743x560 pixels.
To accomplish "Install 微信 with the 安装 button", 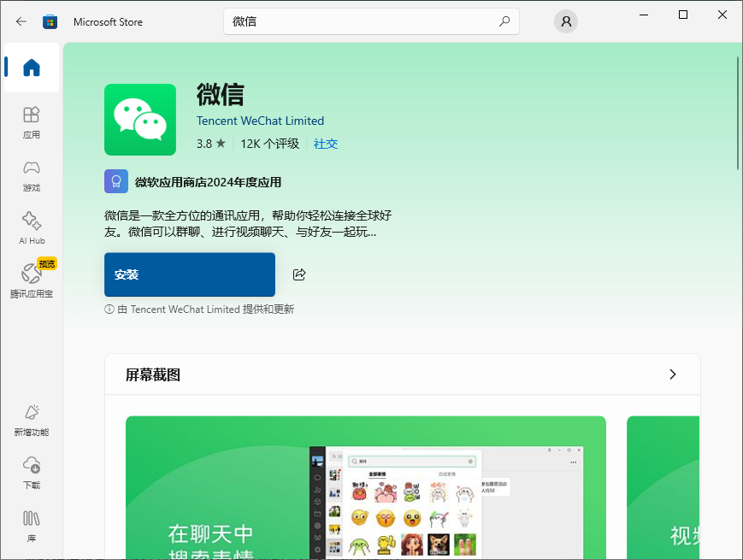I will 189,274.
